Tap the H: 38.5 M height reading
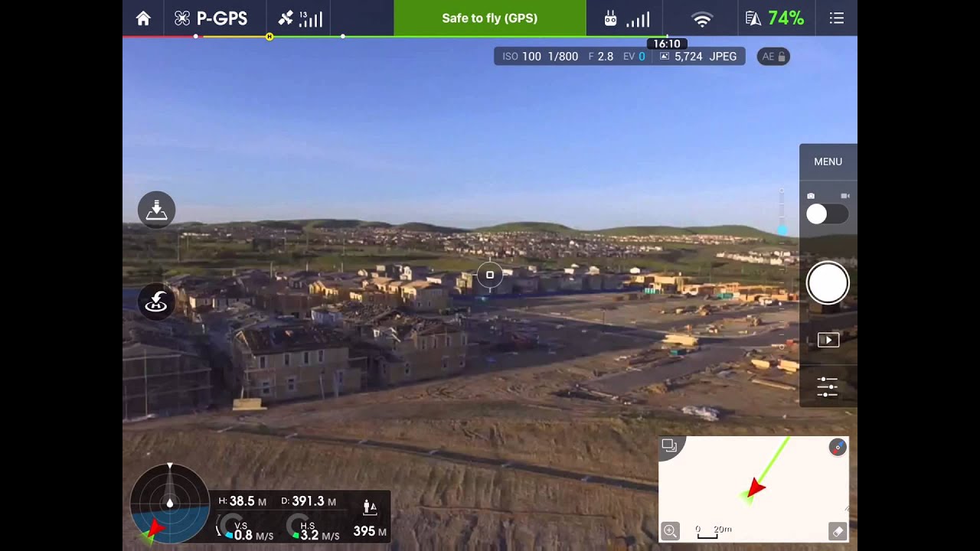This screenshot has height=551, width=980. click(x=243, y=501)
